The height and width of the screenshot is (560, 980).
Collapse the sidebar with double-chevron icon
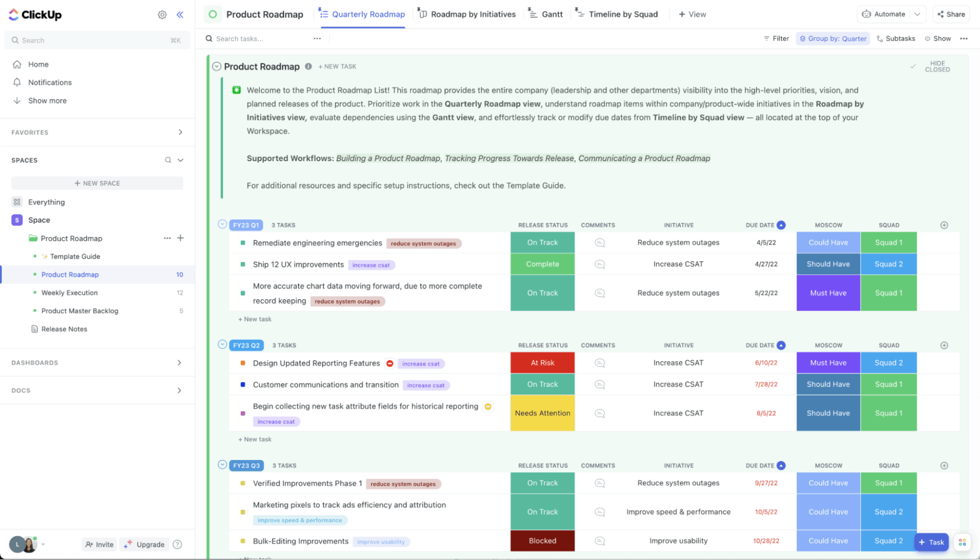point(180,14)
